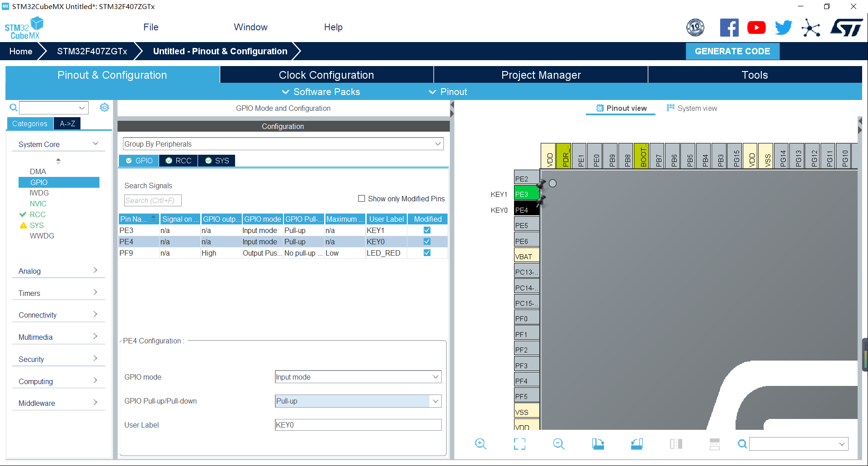
Task: Select the PF9 row in the GPIO table
Action: click(283, 253)
